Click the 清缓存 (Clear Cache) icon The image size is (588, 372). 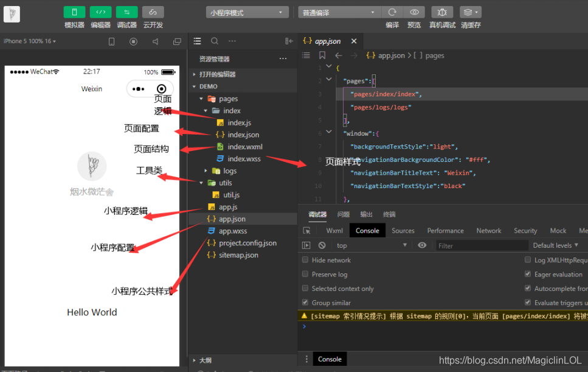(468, 12)
